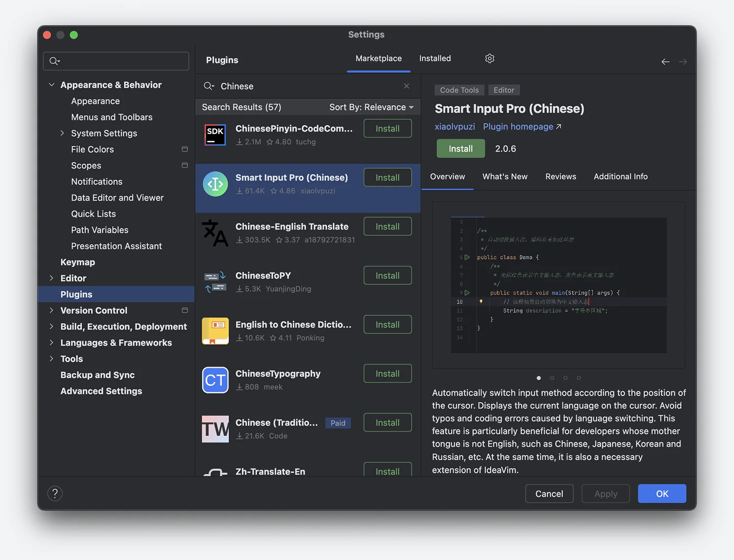Select Quick Lists settings

(93, 214)
